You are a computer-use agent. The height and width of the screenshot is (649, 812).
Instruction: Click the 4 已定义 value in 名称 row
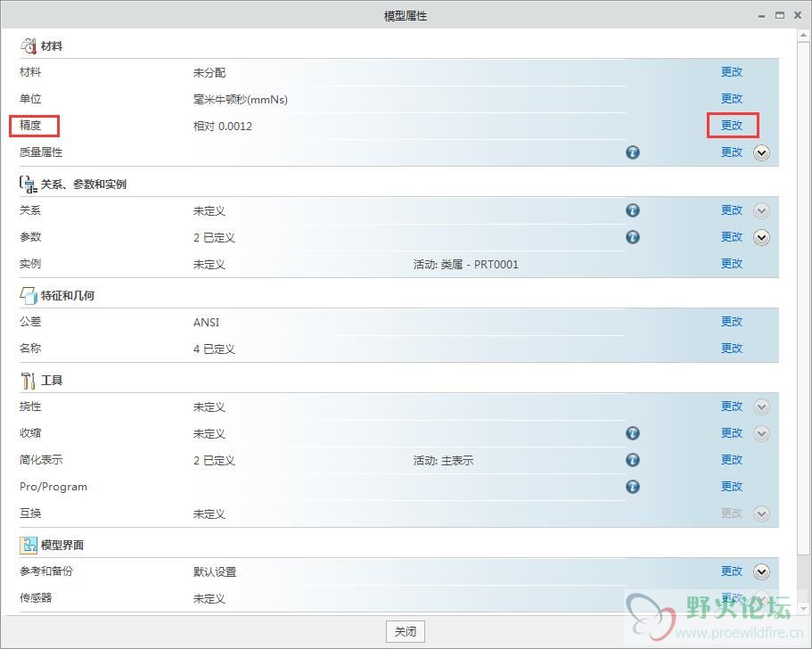tap(215, 349)
